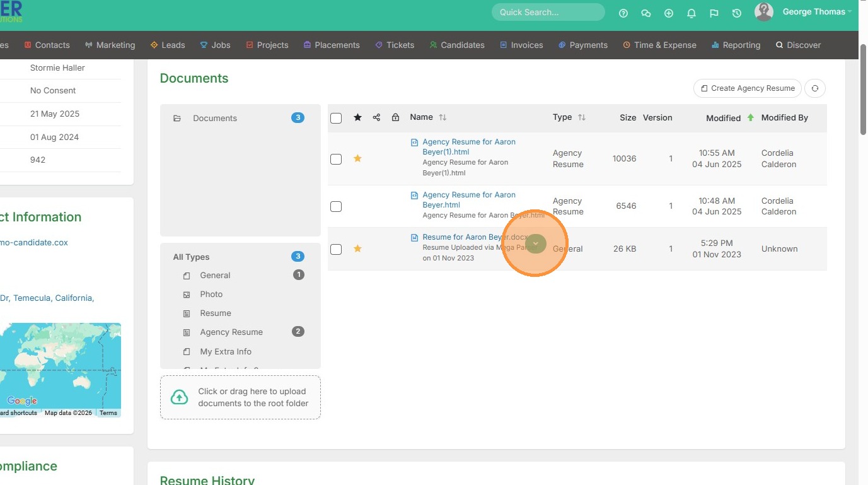Open the notifications bell icon
This screenshot has height=485, width=868.
tap(692, 13)
